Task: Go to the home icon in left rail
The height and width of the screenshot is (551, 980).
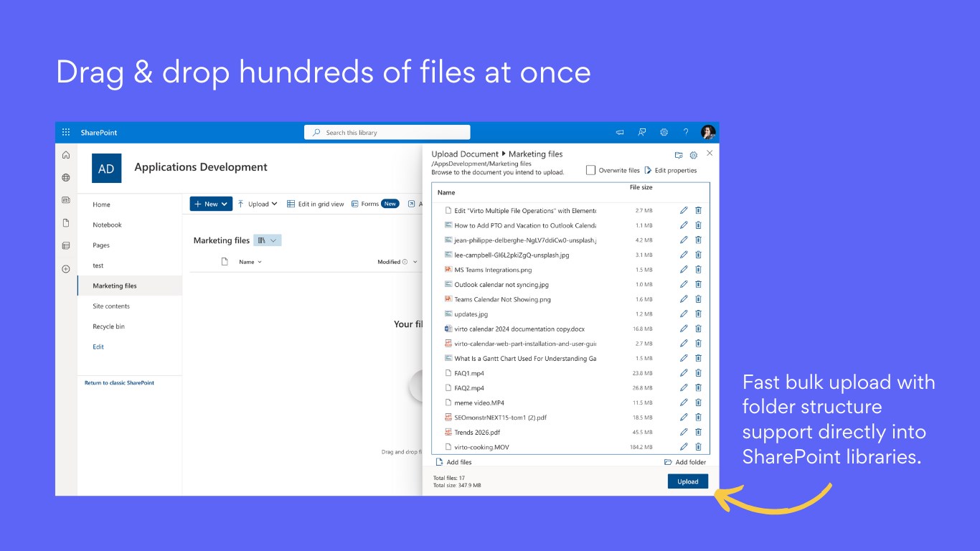Action: pos(66,155)
